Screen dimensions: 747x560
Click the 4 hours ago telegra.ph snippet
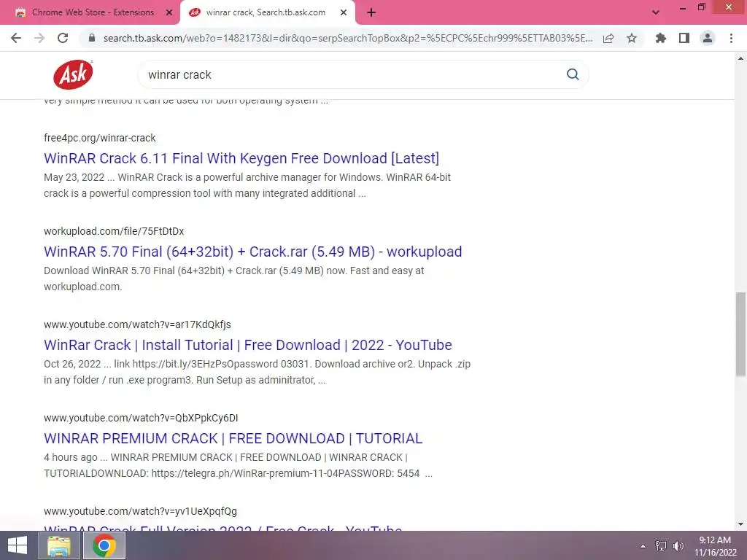pyautogui.click(x=239, y=465)
